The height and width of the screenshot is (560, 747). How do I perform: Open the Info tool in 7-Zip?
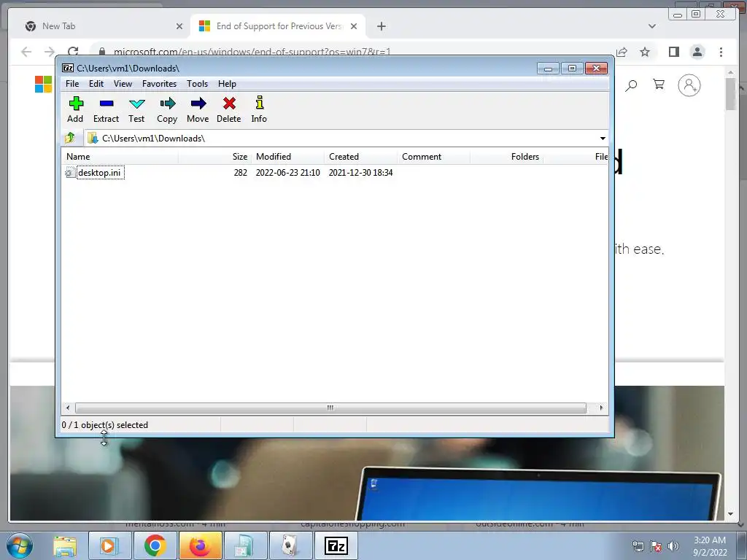point(259,109)
